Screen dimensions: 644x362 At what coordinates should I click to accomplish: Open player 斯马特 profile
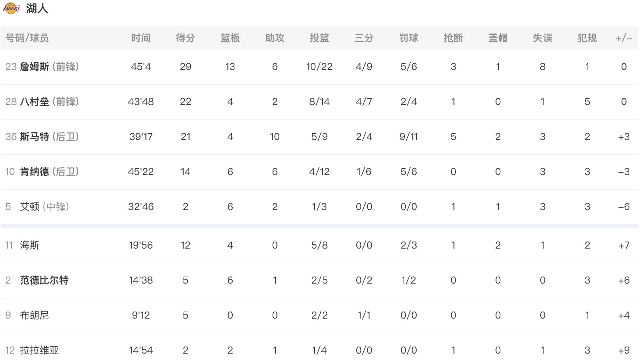(34, 137)
